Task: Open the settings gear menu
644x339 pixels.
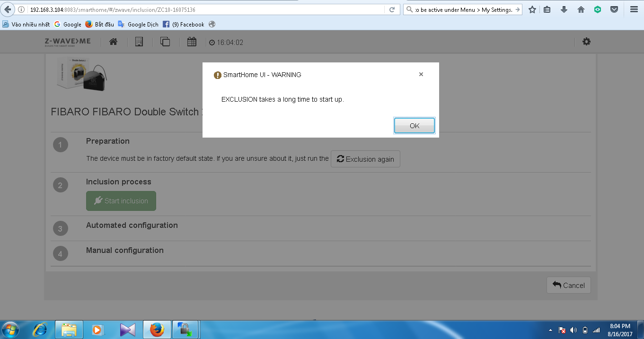Action: coord(586,42)
